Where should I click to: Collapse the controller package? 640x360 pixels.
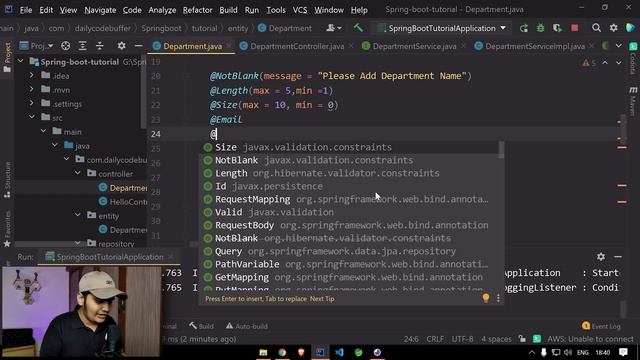[x=78, y=173]
